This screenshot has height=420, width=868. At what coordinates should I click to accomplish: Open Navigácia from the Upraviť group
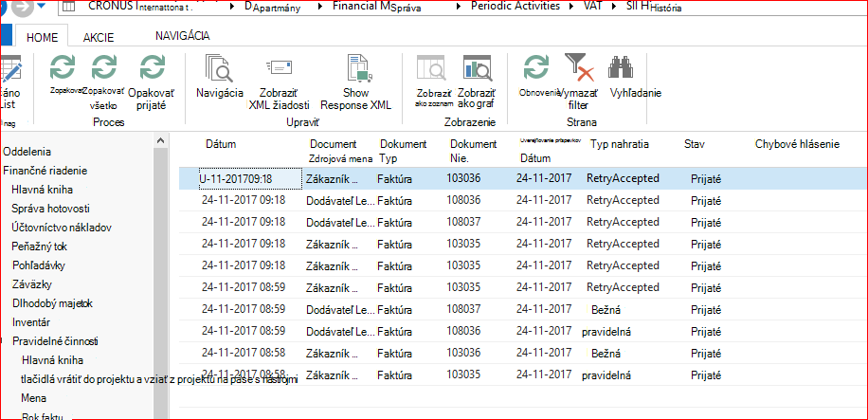pos(220,67)
